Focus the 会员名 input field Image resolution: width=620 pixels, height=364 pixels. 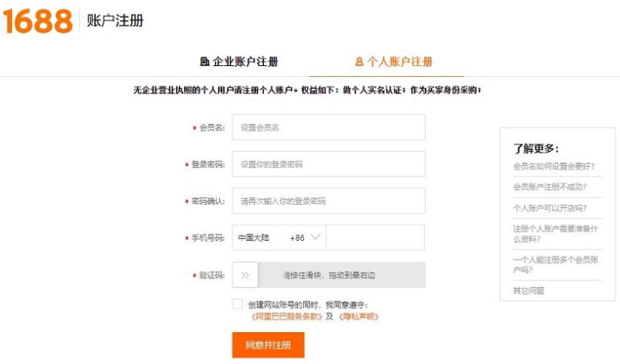point(329,128)
